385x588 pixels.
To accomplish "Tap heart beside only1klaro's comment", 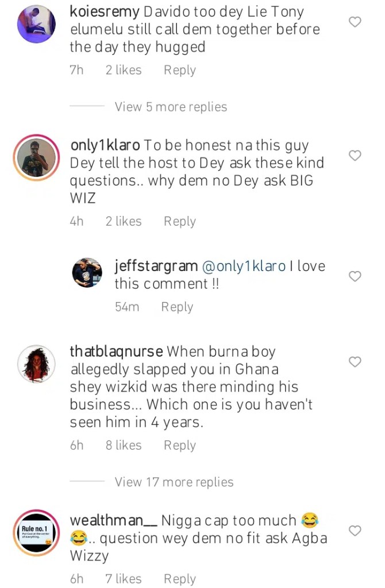I will [x=355, y=156].
